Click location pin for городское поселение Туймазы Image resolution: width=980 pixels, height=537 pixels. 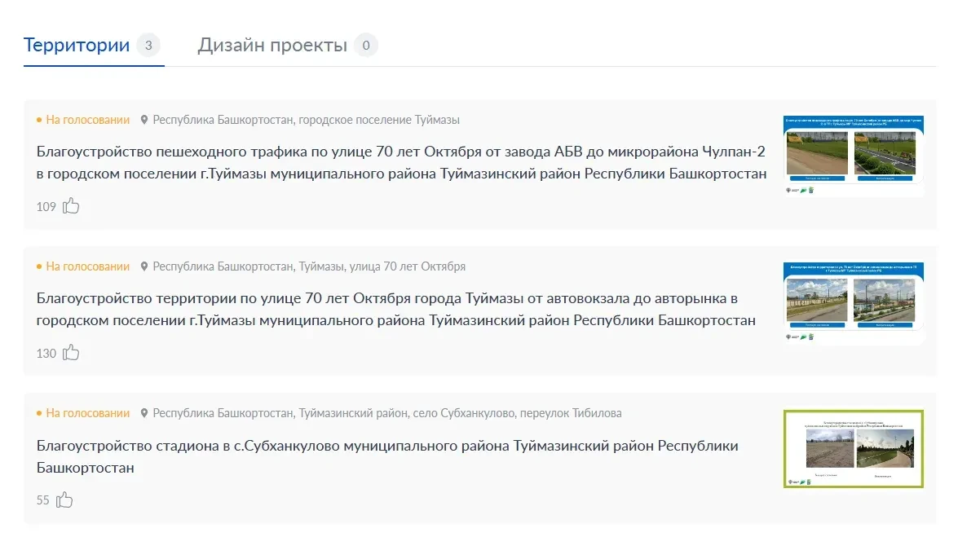(x=144, y=120)
